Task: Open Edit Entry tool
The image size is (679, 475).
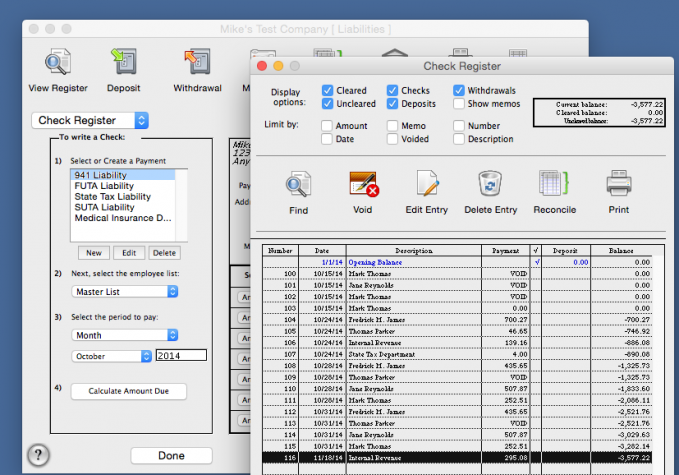Action: (x=427, y=184)
